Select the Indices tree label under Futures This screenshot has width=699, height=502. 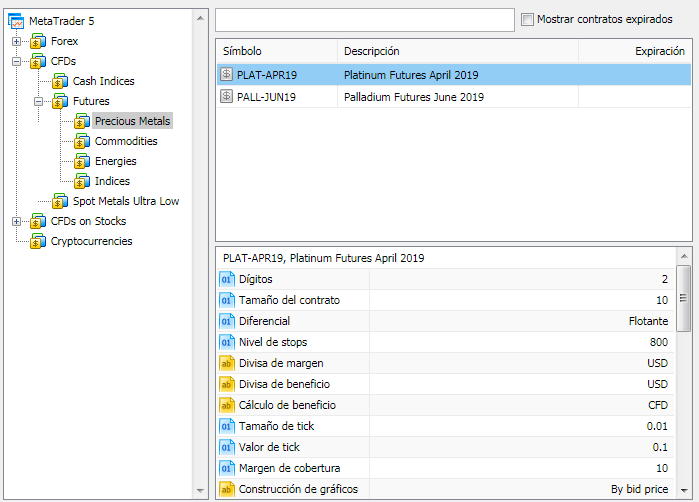point(112,181)
